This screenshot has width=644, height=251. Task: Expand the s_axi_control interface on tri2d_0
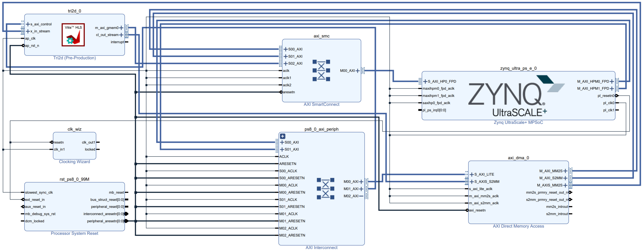(28, 24)
